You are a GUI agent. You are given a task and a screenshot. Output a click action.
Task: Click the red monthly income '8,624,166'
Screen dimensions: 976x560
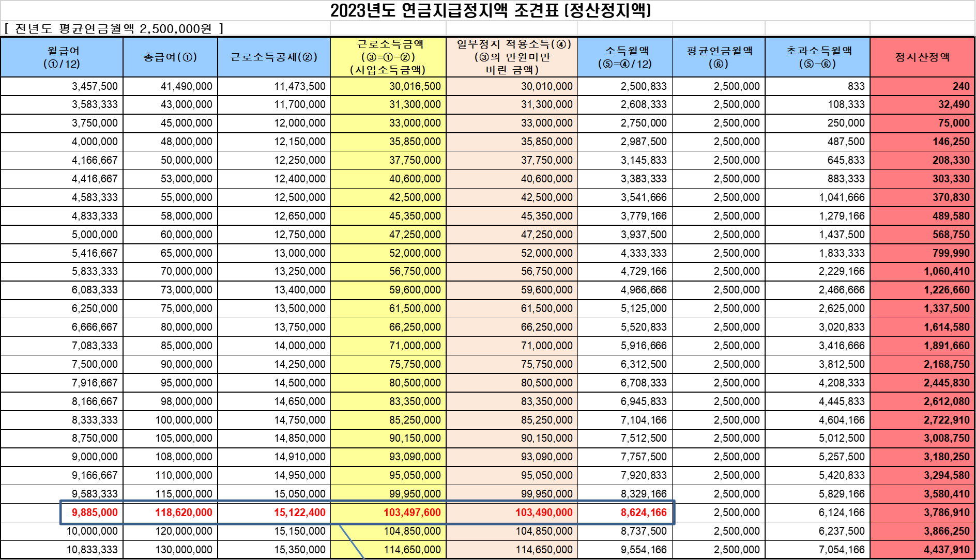pos(644,512)
